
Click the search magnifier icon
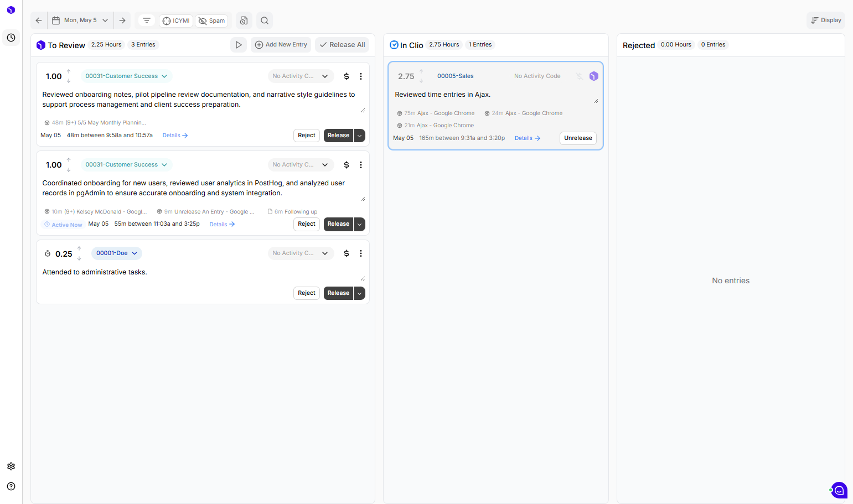(x=265, y=20)
